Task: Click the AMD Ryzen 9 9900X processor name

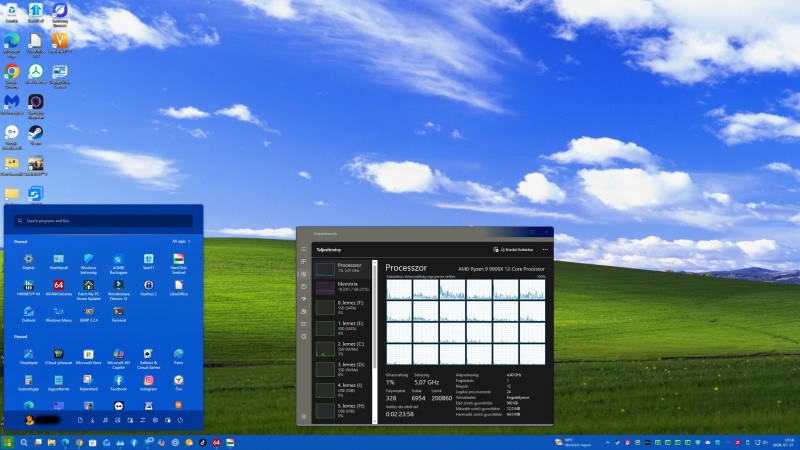Action: (501, 269)
